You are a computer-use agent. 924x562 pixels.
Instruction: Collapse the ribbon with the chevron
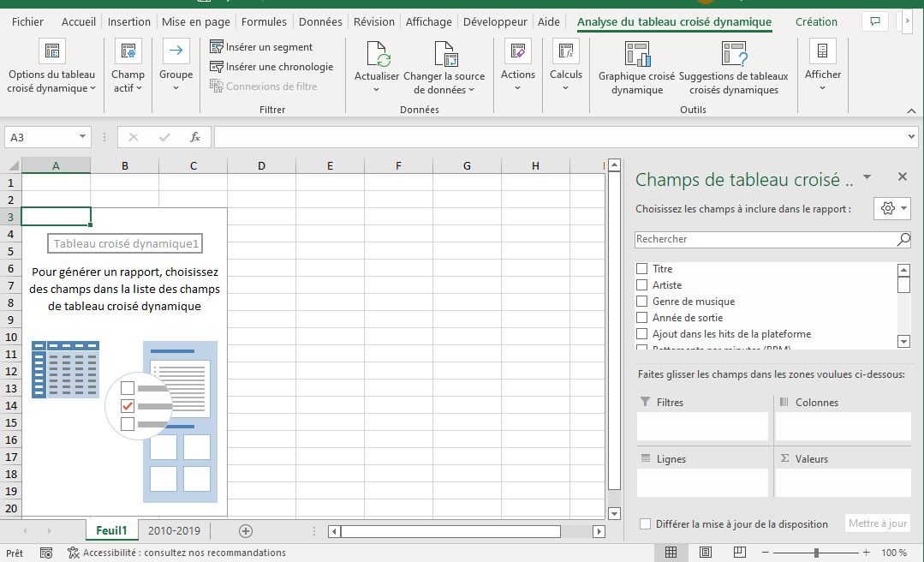tap(911, 111)
